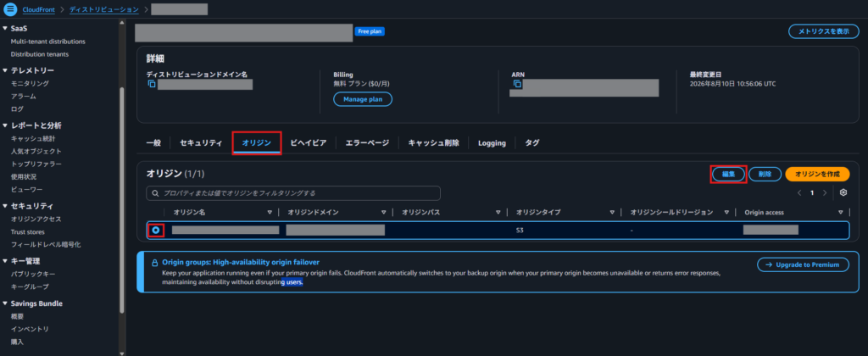Open Trust stores in sidebar
868x356 pixels.
pos(28,232)
